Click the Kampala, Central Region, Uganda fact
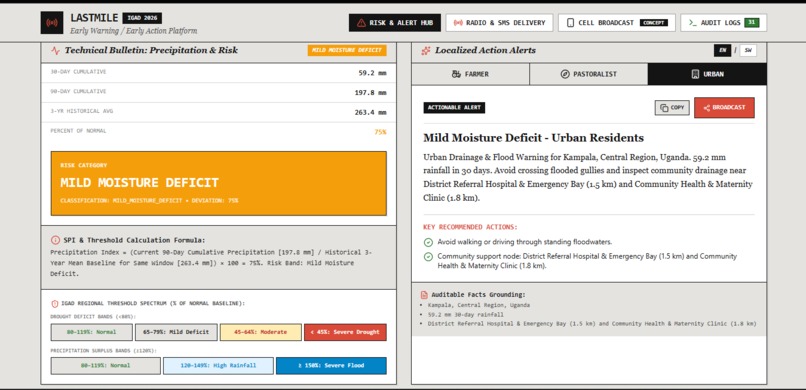The height and width of the screenshot is (390, 806). click(479, 305)
